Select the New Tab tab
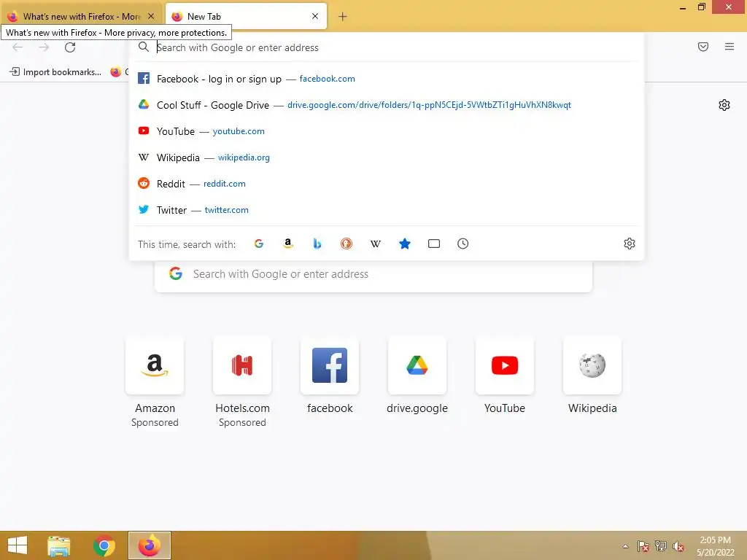The image size is (747, 560). (246, 16)
